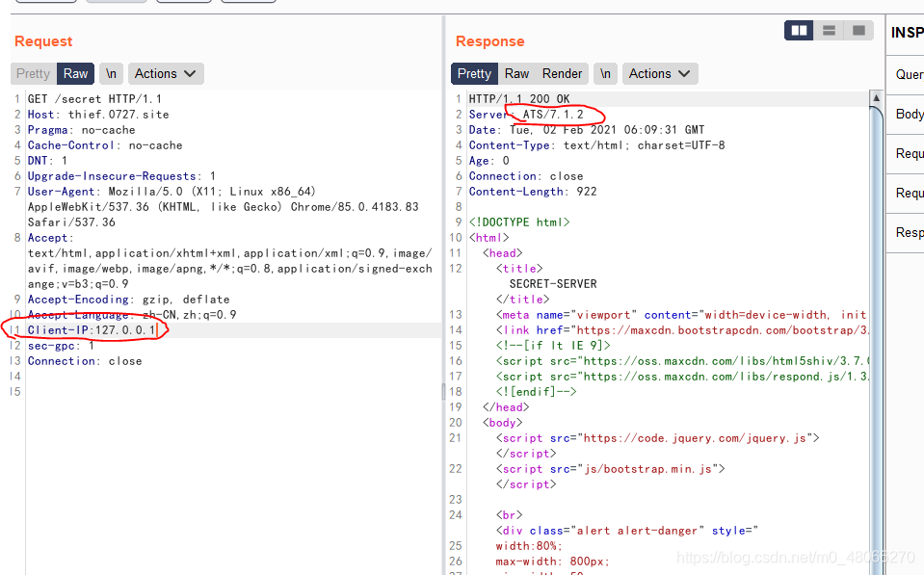Expand the Body section in Inspector
The image size is (924, 575).
point(906,115)
